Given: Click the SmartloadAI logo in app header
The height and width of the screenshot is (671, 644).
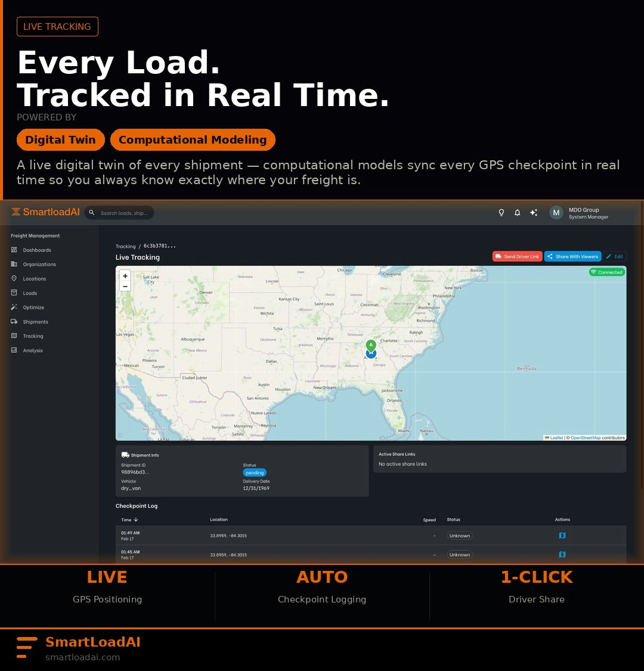Looking at the screenshot, I should [x=45, y=212].
